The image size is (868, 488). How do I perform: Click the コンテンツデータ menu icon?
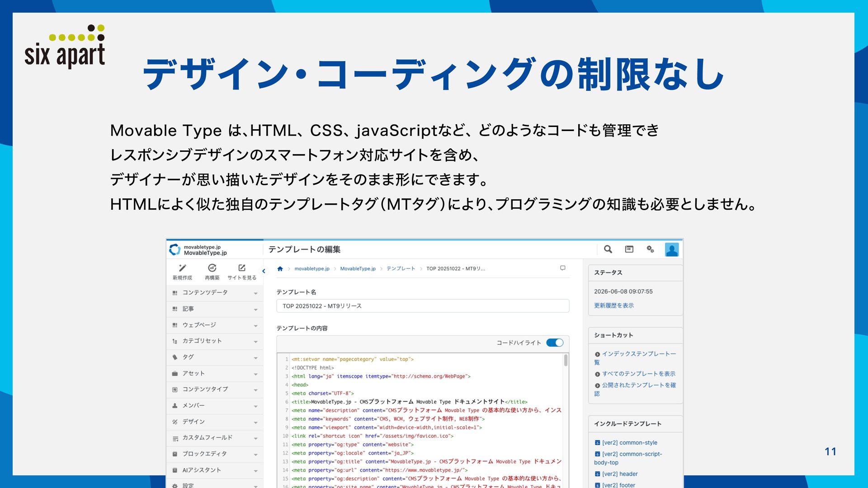tap(175, 293)
